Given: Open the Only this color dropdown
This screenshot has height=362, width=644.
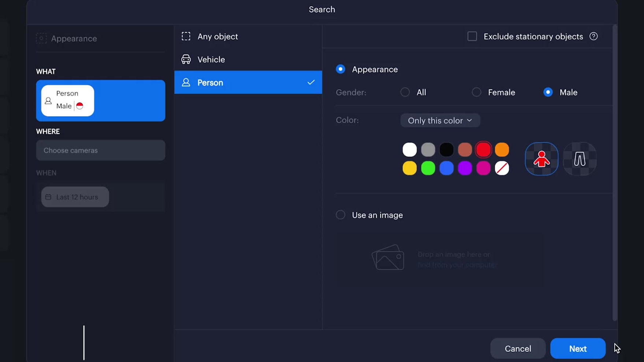Looking at the screenshot, I should [x=440, y=120].
